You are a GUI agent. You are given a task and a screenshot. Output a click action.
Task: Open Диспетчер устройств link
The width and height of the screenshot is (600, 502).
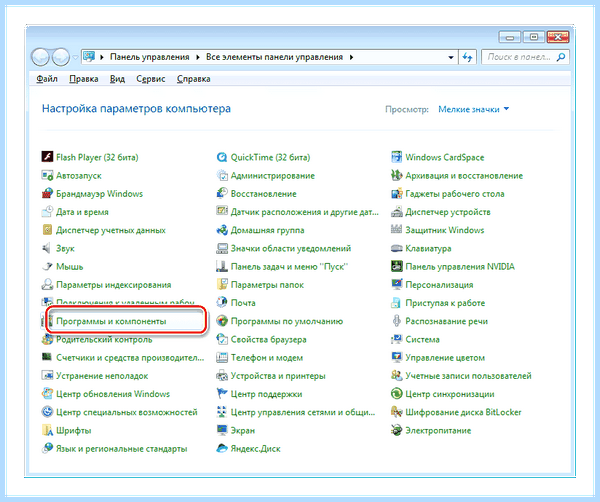448,212
